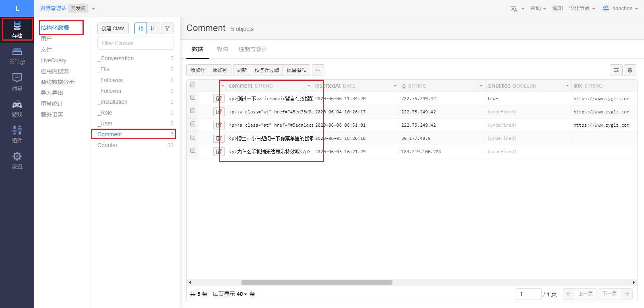Screen dimensions: 644x308
Task: Open the 组件 components sidebar icon
Action: [17, 134]
